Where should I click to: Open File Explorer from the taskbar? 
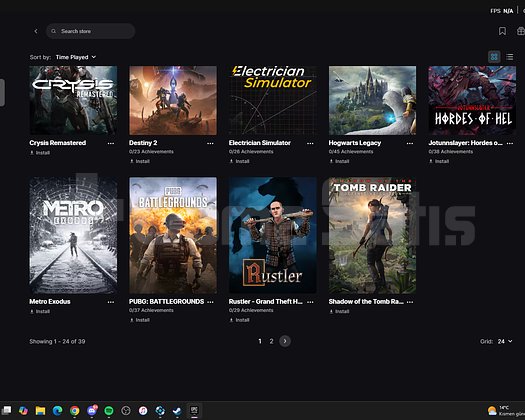coord(40,411)
